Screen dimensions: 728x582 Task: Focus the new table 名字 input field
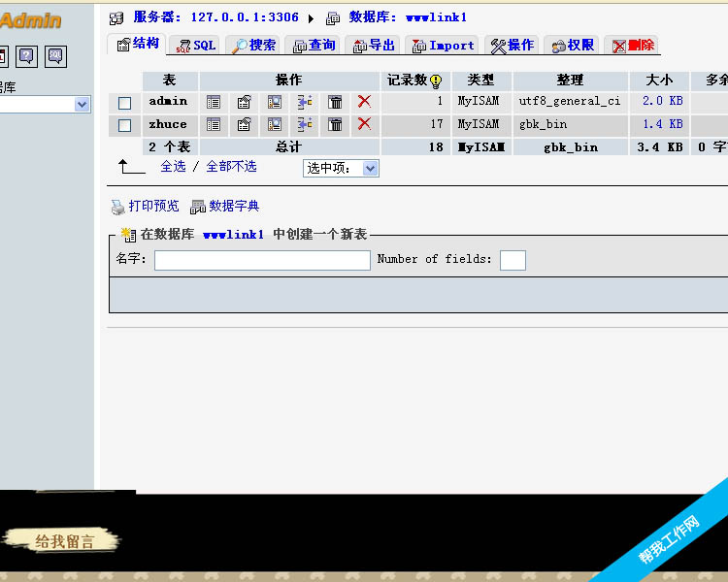click(x=262, y=260)
